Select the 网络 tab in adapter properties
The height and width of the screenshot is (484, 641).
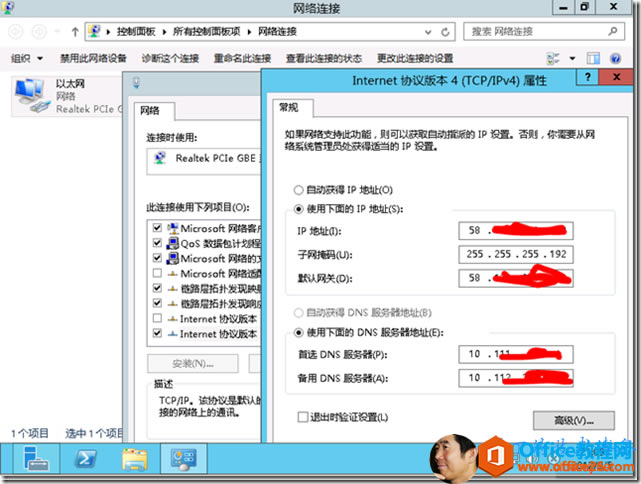pos(154,111)
